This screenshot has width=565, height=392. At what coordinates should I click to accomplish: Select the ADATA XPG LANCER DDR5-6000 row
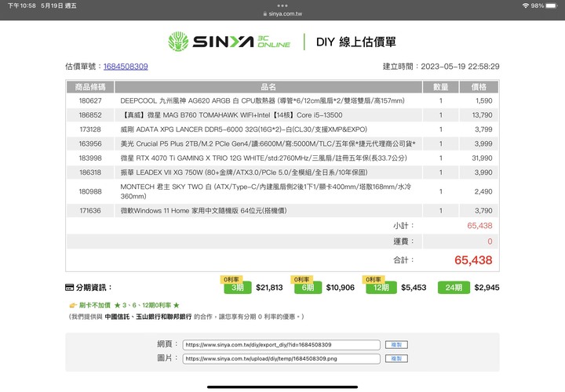tap(282, 129)
